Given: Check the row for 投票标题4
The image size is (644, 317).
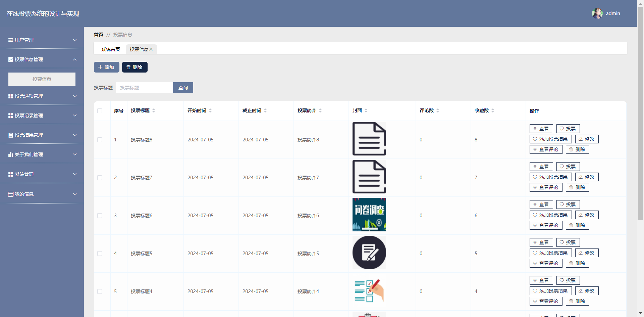Looking at the screenshot, I should click(x=100, y=291).
